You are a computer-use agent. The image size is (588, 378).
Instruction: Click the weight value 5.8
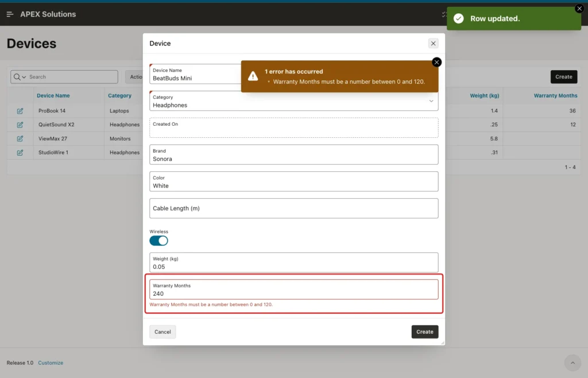click(494, 139)
